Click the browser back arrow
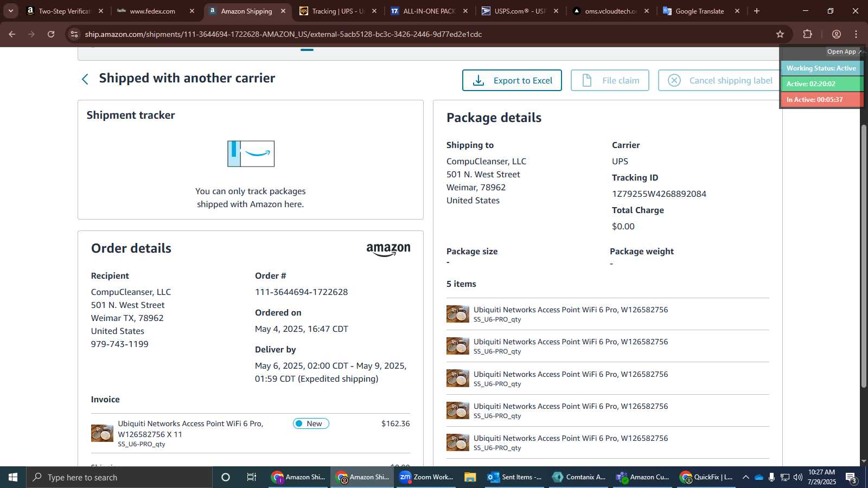 coord(12,34)
